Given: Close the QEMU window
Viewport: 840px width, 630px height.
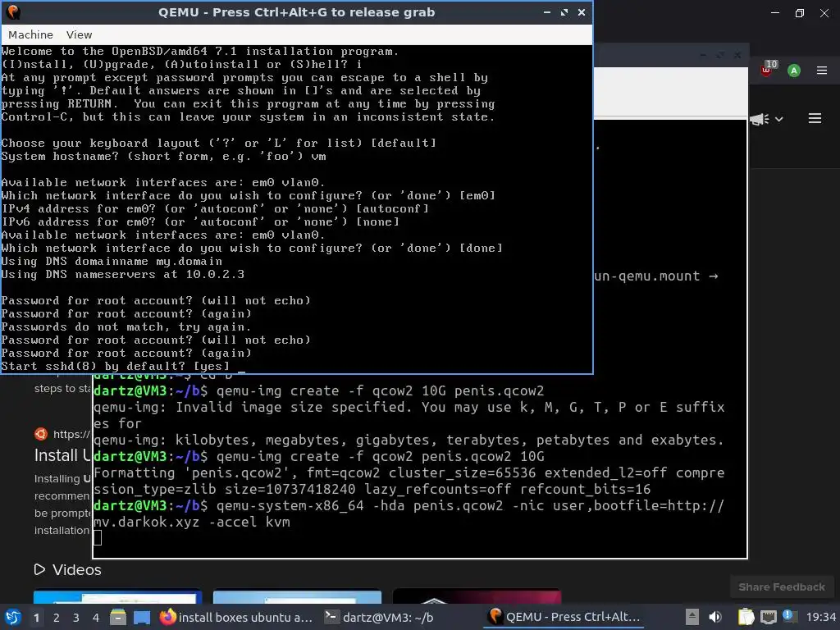Looking at the screenshot, I should point(582,12).
